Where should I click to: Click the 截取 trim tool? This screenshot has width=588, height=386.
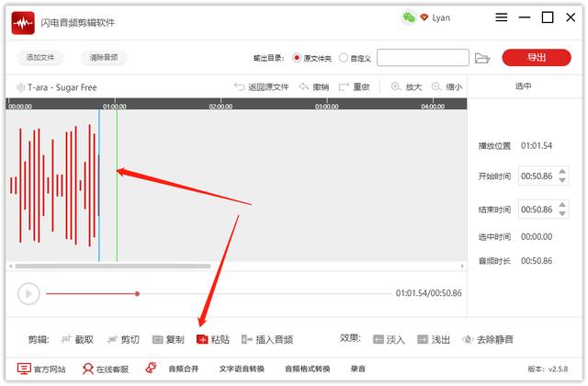[77, 339]
